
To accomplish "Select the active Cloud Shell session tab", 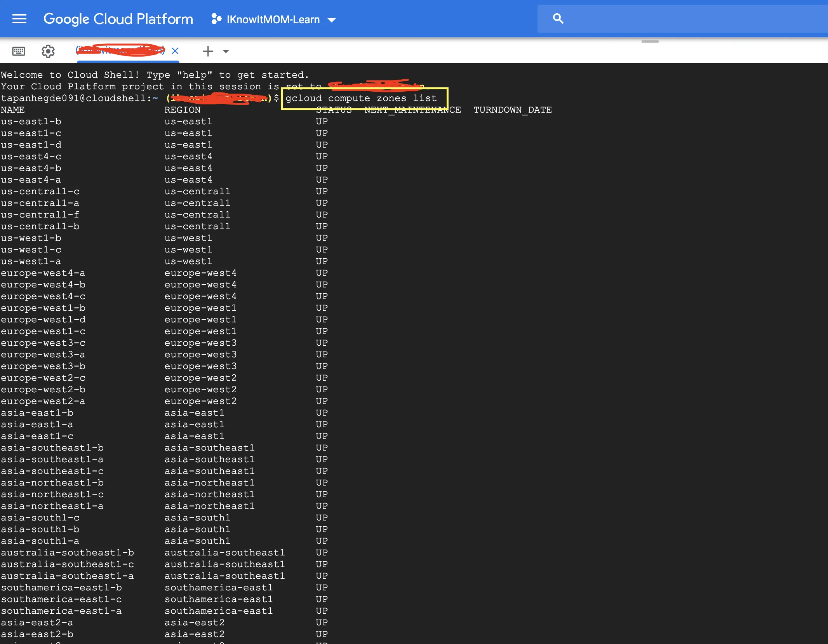I will tap(120, 50).
